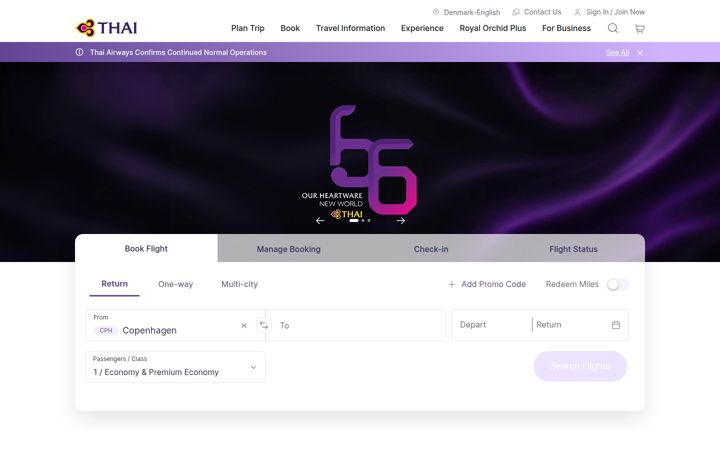Click the THAI Airways logo

pyautogui.click(x=107, y=28)
